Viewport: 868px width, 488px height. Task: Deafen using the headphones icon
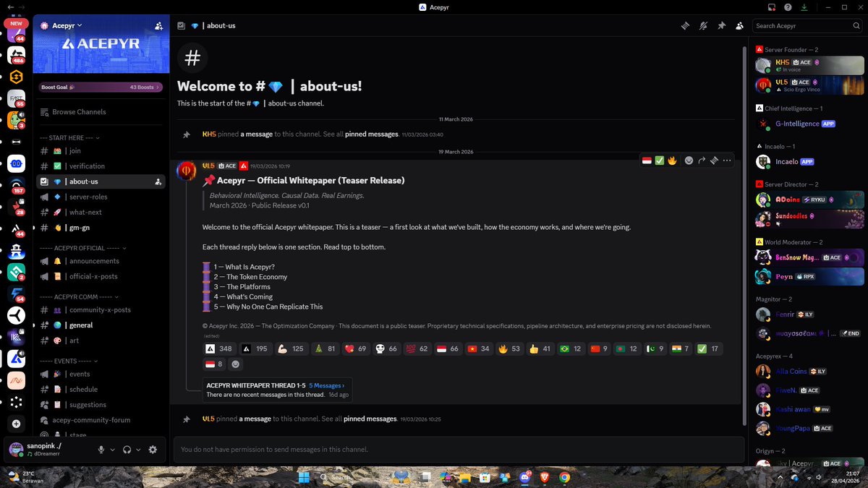click(127, 450)
